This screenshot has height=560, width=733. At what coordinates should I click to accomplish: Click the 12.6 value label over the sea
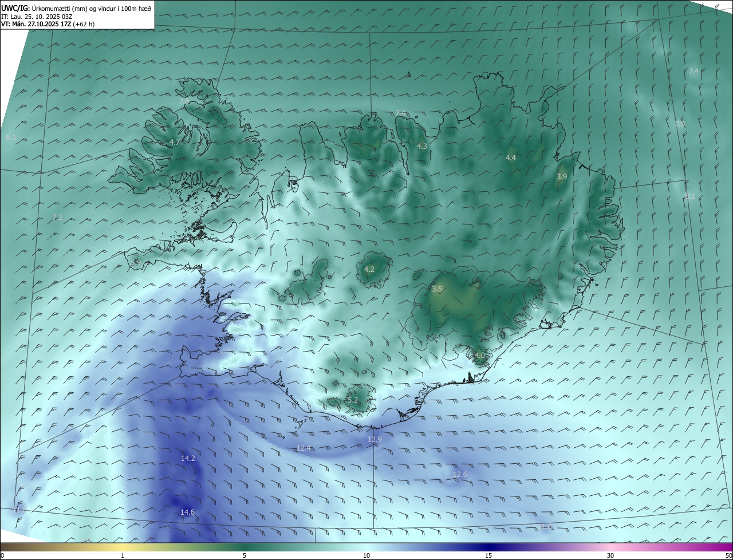[460, 474]
